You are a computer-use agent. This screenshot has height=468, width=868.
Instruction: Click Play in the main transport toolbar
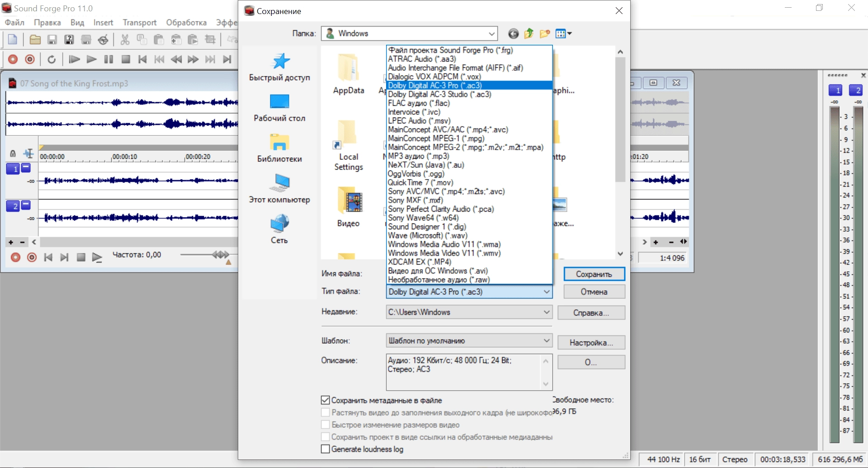click(91, 59)
